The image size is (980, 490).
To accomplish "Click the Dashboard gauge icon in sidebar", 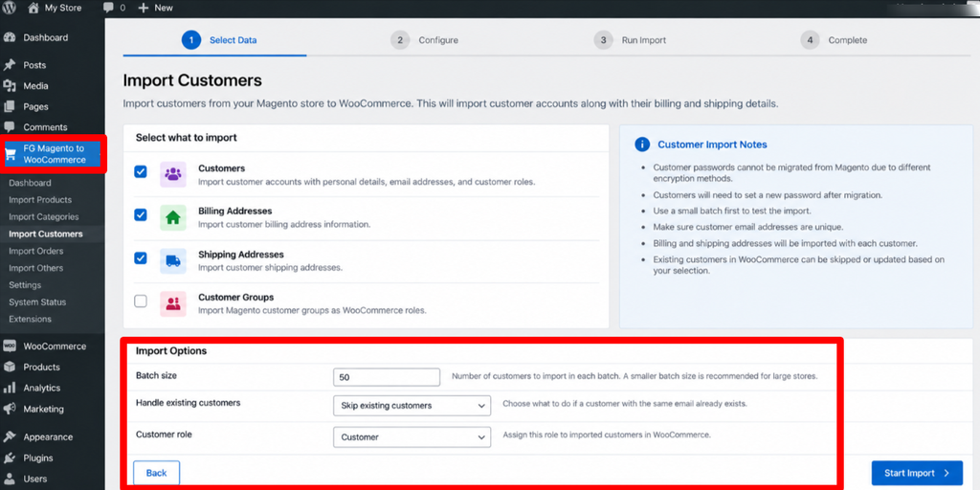I will click(x=10, y=37).
